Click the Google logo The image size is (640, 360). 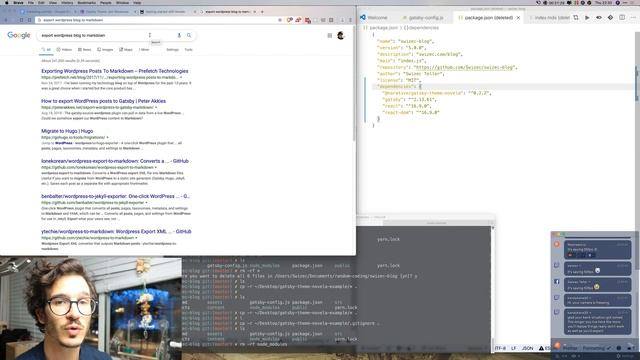point(19,35)
